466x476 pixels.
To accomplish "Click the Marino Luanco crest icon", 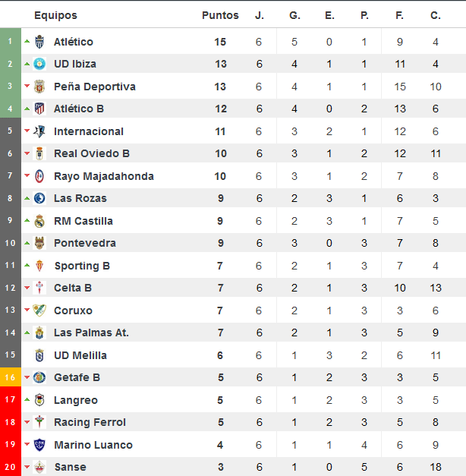I will click(39, 445).
